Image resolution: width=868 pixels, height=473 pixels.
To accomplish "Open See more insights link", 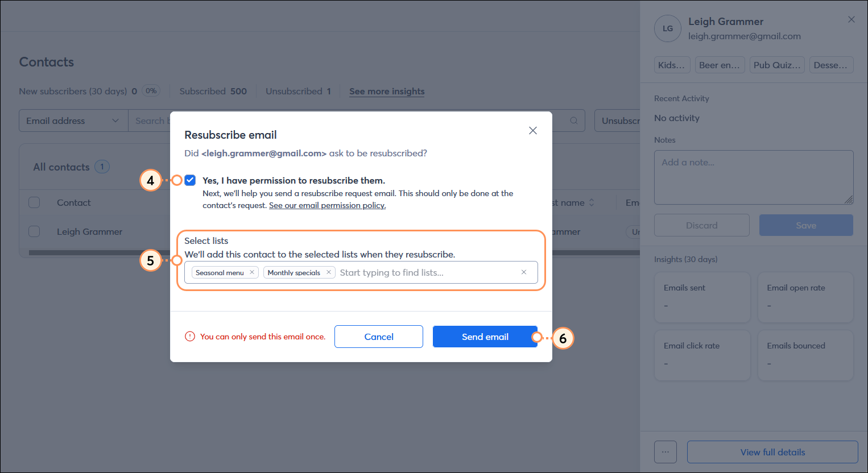I will pos(387,91).
